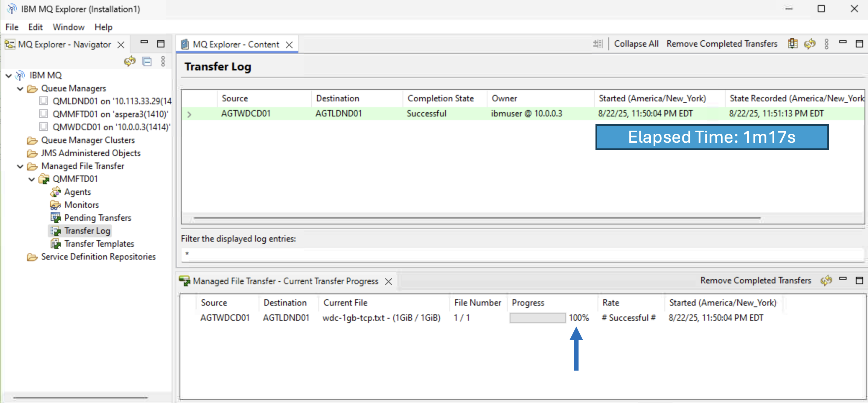Click the Owner column header
The height and width of the screenshot is (403, 868).
(541, 99)
